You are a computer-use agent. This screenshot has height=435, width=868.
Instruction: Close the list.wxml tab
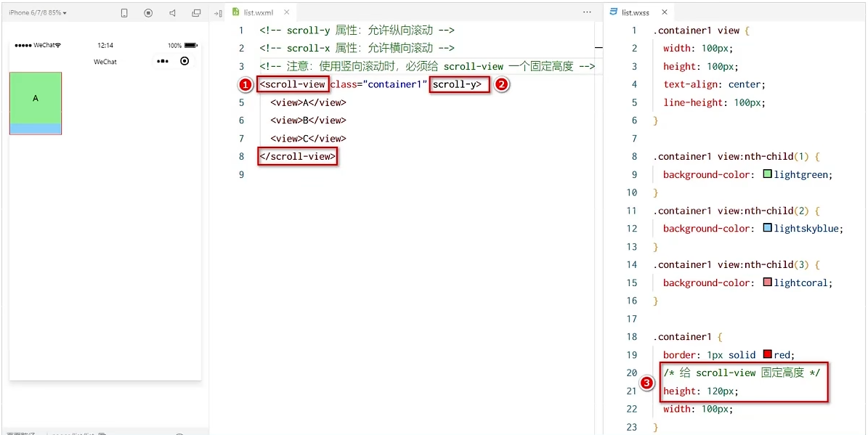pyautogui.click(x=286, y=12)
